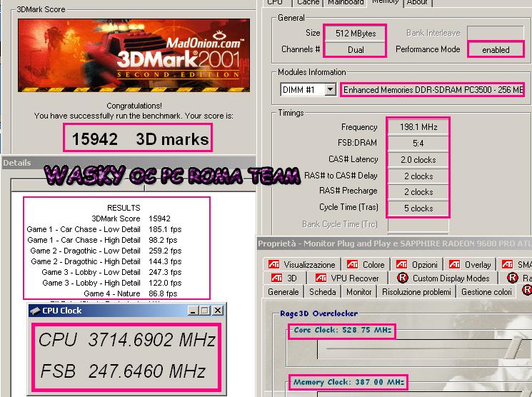Click the ATI logo icon beside Visualizzazione

(x=273, y=264)
